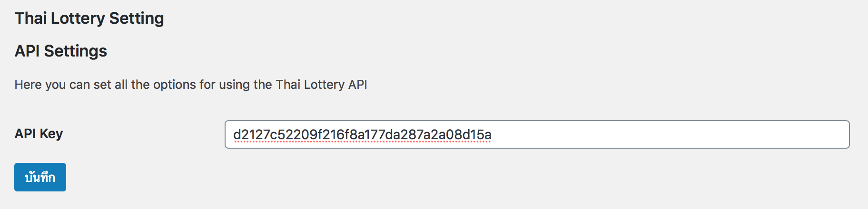This screenshot has height=209, width=868.
Task: Click the word "Lottery" in the page title
Action: (x=78, y=18)
